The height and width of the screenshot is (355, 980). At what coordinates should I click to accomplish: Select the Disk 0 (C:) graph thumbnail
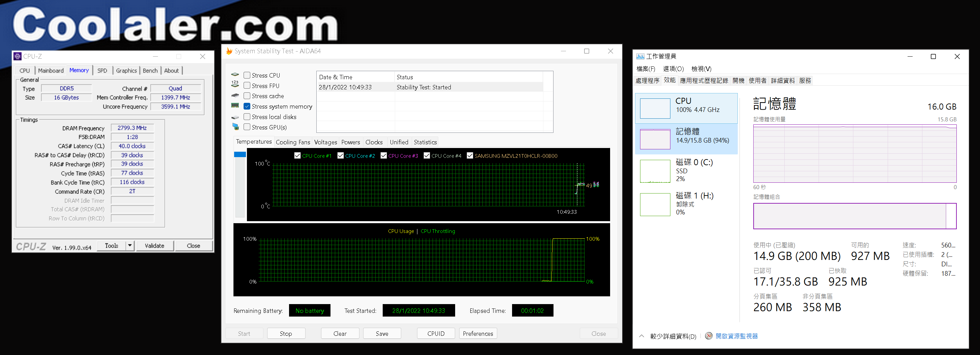click(x=655, y=171)
